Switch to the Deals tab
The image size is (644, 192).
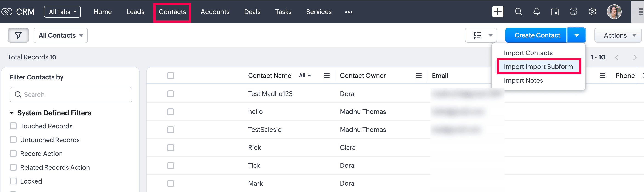tap(252, 12)
